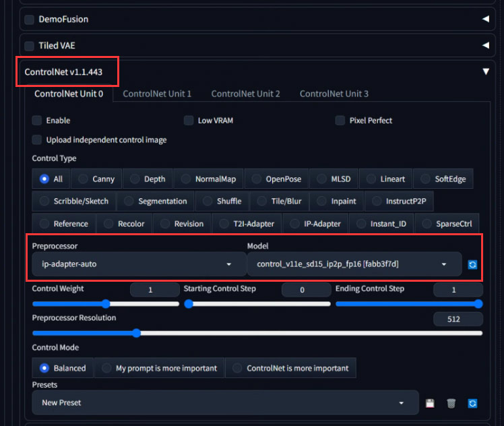This screenshot has height=426, width=504.
Task: Choose Balanced control mode
Action: (63, 368)
